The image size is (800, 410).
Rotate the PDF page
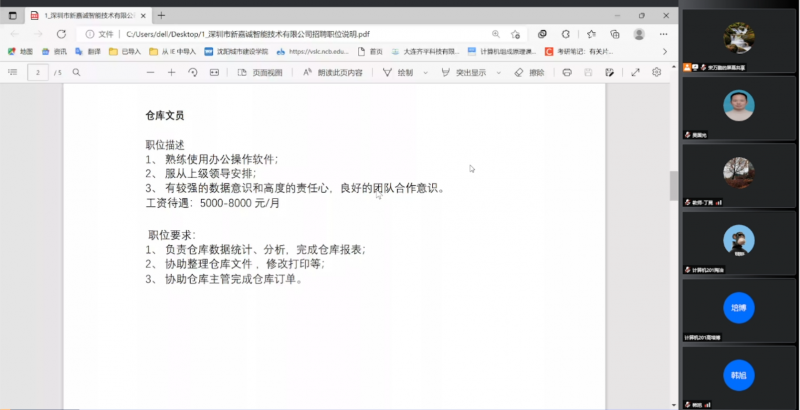tap(193, 72)
